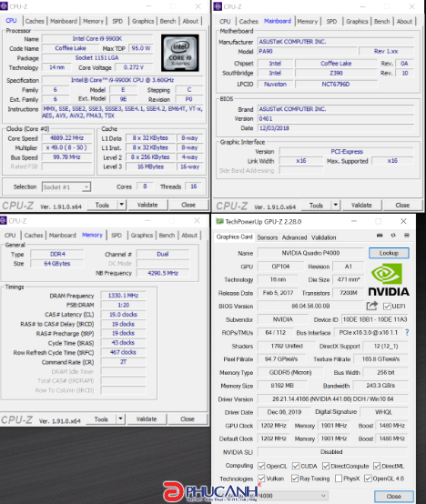The image size is (426, 504).
Task: Click Close button in the Mainboard window
Action: [x=402, y=205]
